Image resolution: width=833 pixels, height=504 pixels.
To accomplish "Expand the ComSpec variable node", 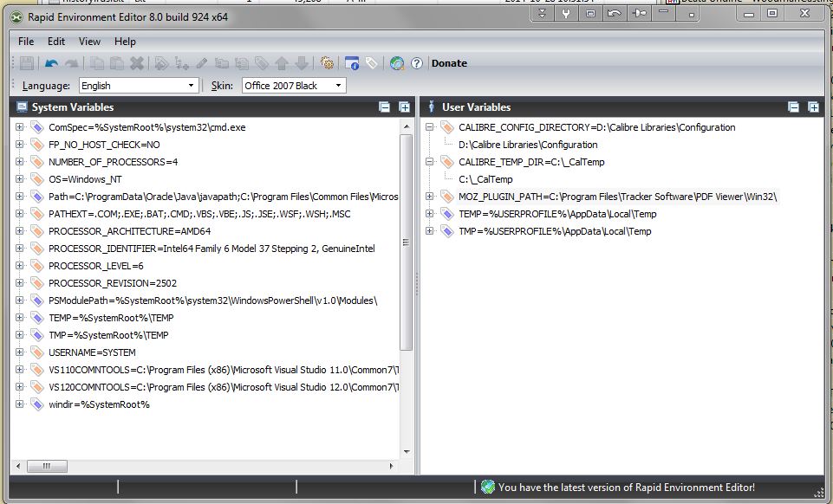I will tap(20, 127).
